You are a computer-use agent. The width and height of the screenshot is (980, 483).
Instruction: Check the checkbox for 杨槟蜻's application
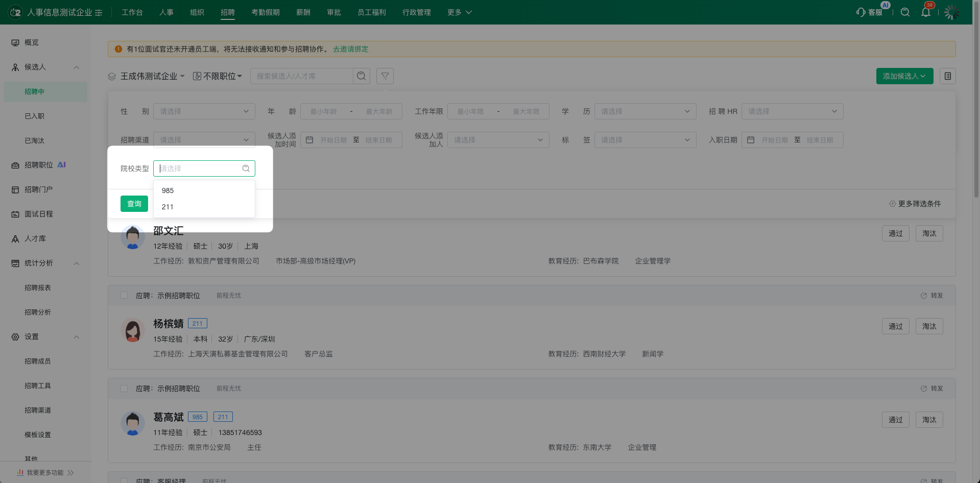(124, 296)
